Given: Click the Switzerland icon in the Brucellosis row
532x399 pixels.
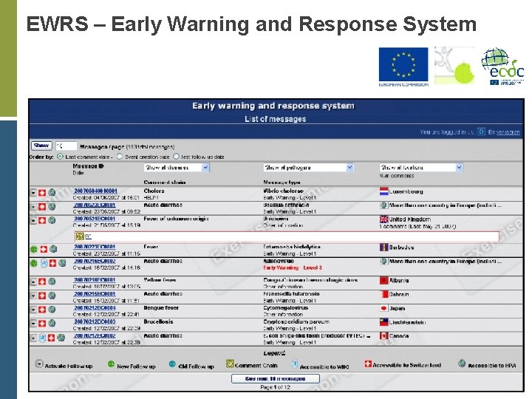Looking at the screenshot, I should click(41, 324).
